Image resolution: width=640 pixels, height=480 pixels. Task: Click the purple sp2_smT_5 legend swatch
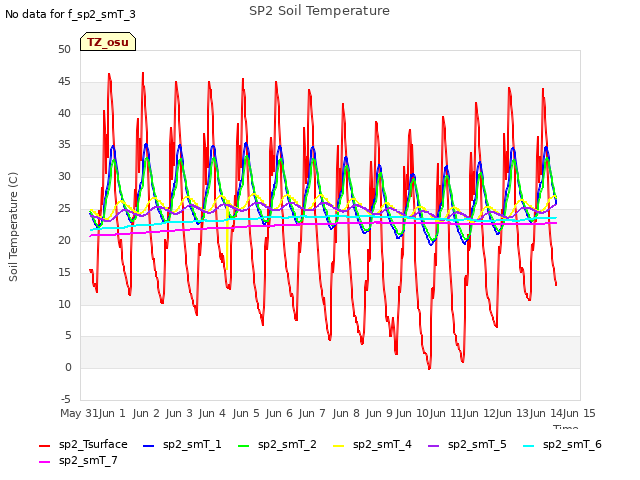click(x=433, y=446)
